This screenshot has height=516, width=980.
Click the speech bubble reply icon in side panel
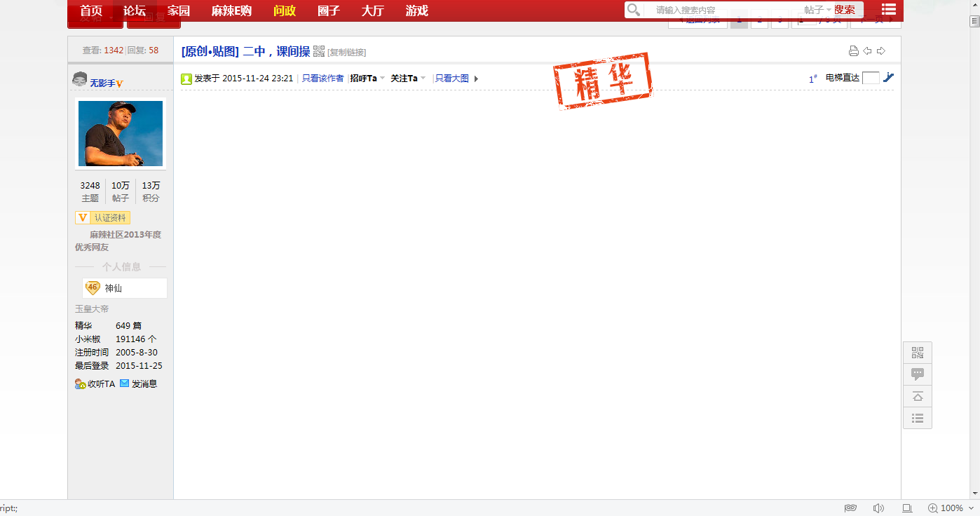click(917, 374)
